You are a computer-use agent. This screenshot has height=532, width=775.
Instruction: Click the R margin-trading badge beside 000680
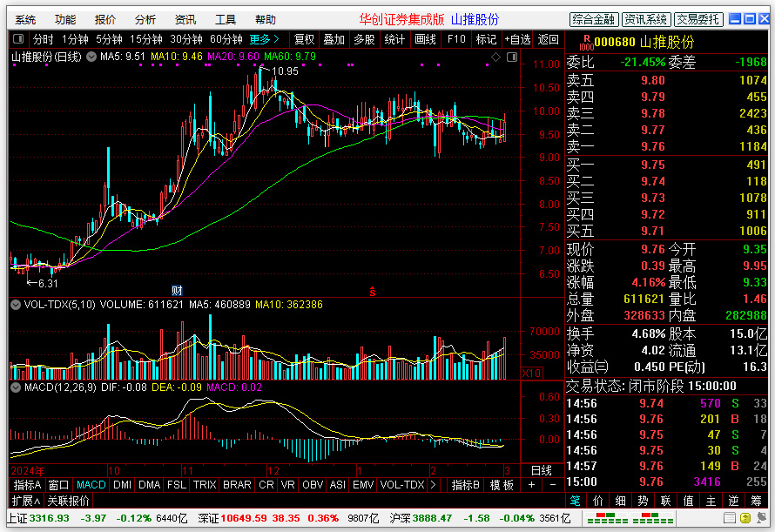[x=586, y=42]
